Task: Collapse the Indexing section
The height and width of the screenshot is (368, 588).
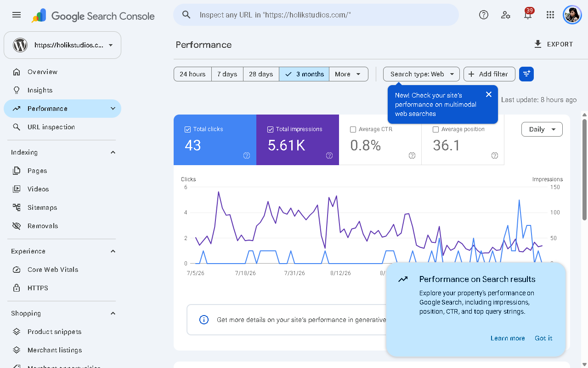Action: [113, 152]
